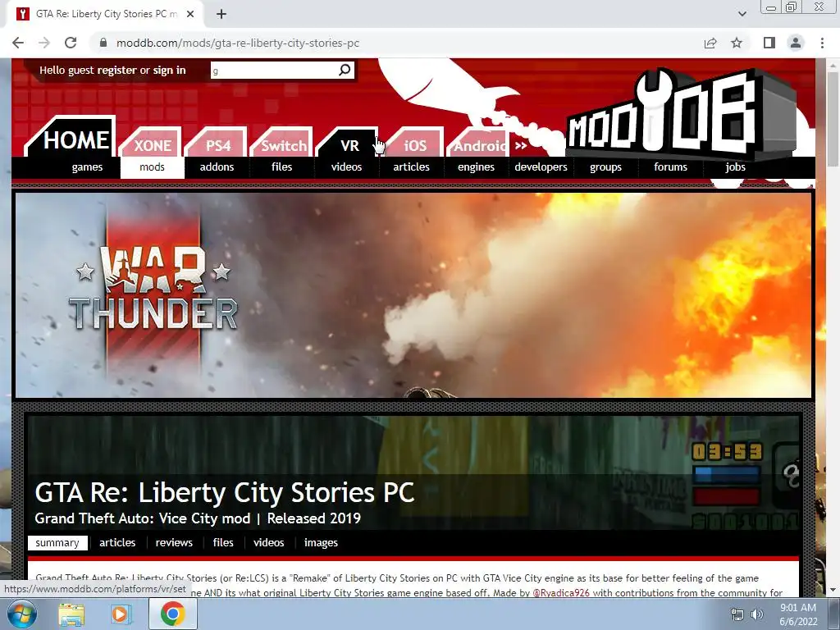Select the mod's articles tab
This screenshot has height=630, width=840.
pos(117,543)
